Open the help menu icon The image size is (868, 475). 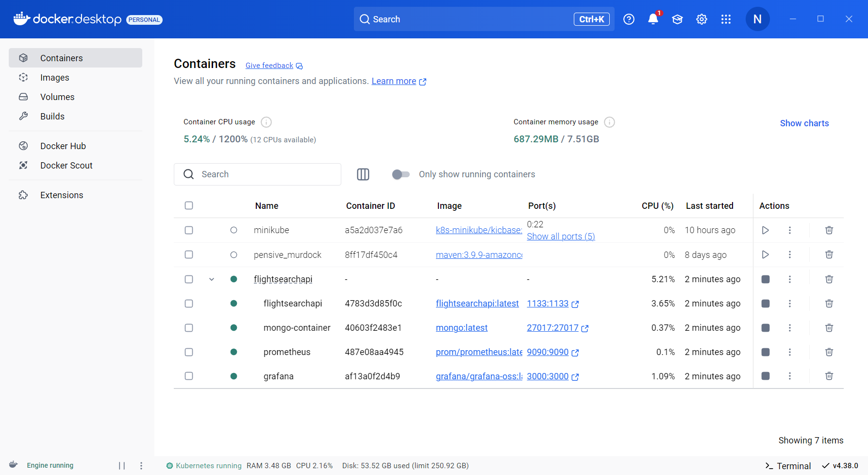pyautogui.click(x=629, y=19)
